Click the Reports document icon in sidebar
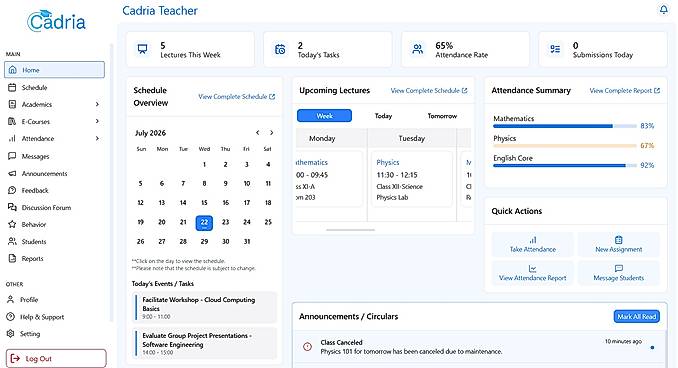Viewport: 678px width, 368px height. click(x=12, y=259)
